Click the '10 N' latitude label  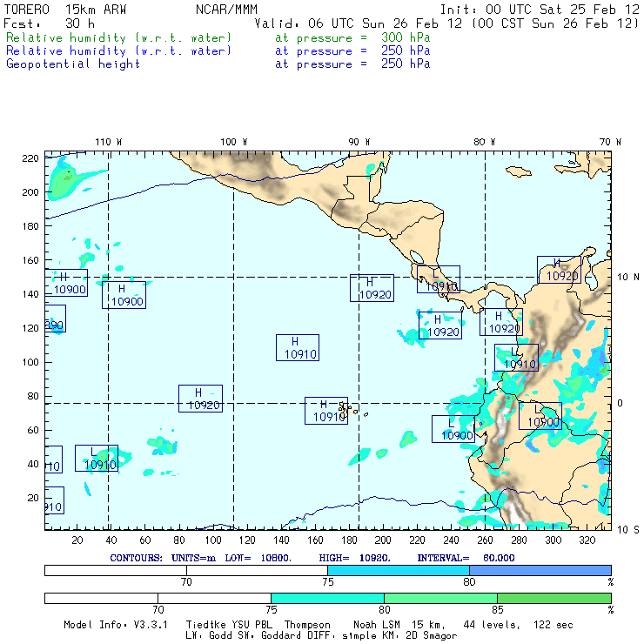pyautogui.click(x=628, y=277)
